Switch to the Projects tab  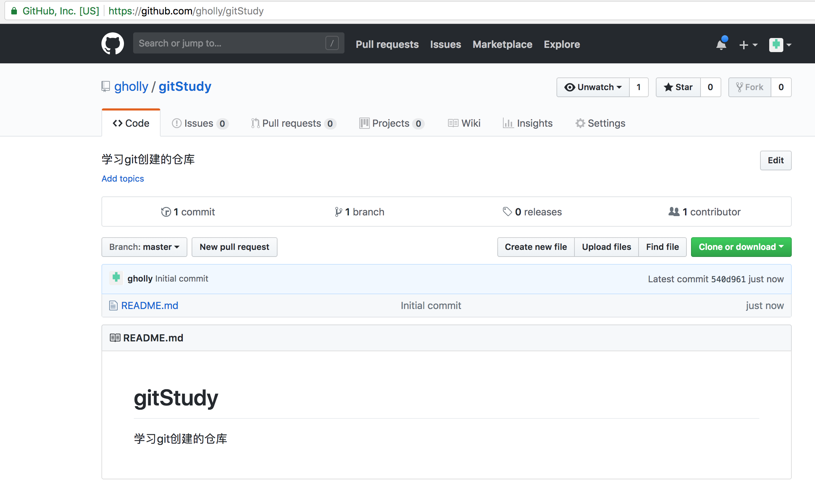click(392, 123)
